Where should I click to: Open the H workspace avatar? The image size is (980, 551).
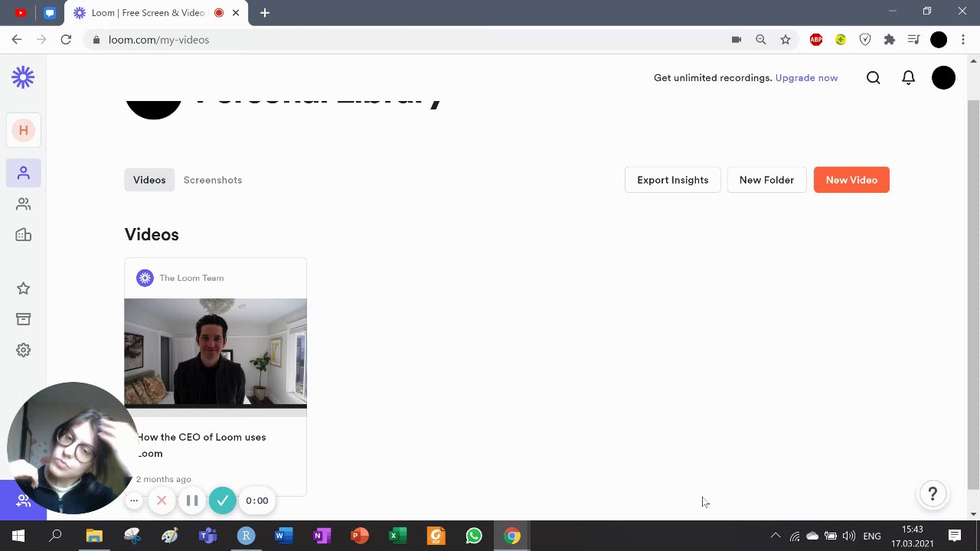click(24, 131)
